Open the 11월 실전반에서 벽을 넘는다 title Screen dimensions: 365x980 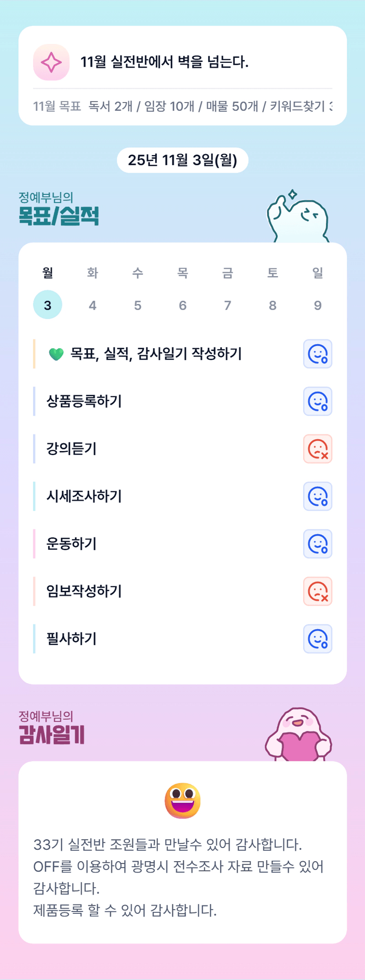(164, 62)
